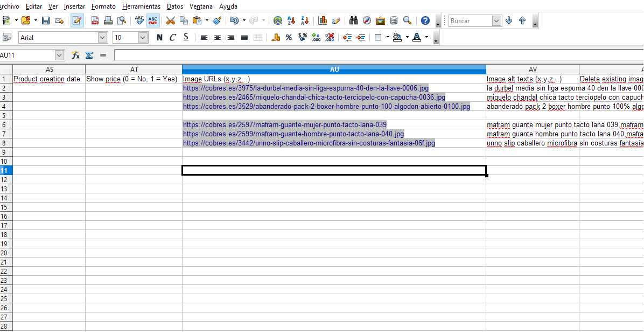Insert a chart with the bar chart icon

coord(323,20)
